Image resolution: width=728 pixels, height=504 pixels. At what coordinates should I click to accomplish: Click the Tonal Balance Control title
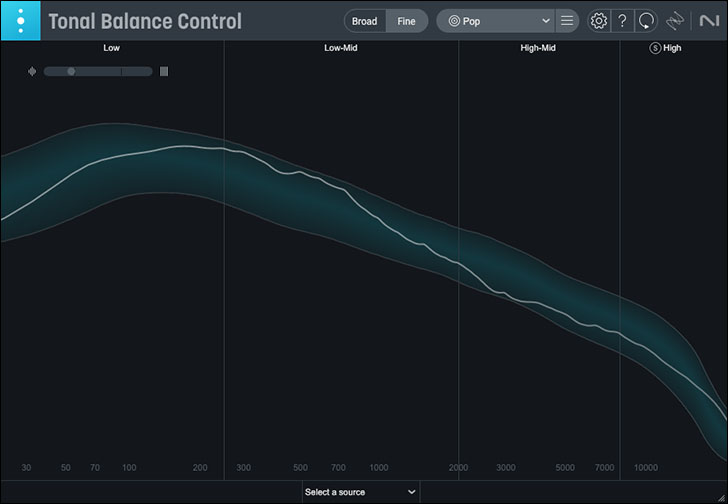click(x=145, y=21)
